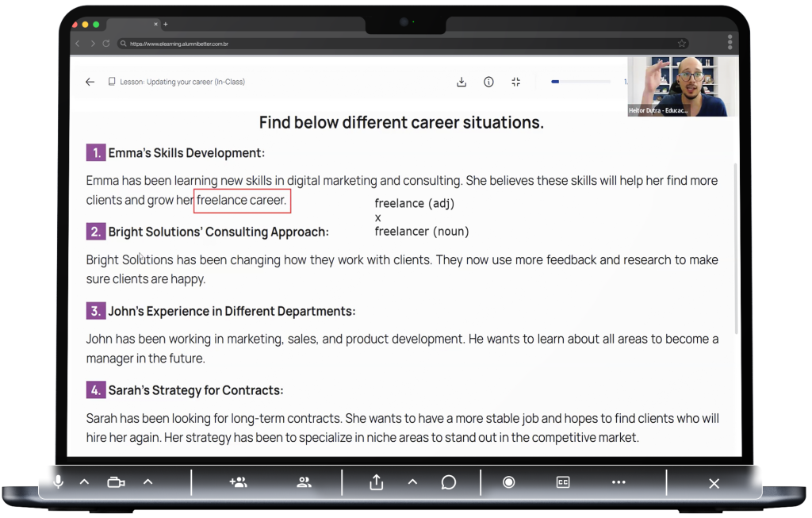Viewport: 812px width, 518px height.
Task: Click the browser URL address field
Action: [396, 44]
